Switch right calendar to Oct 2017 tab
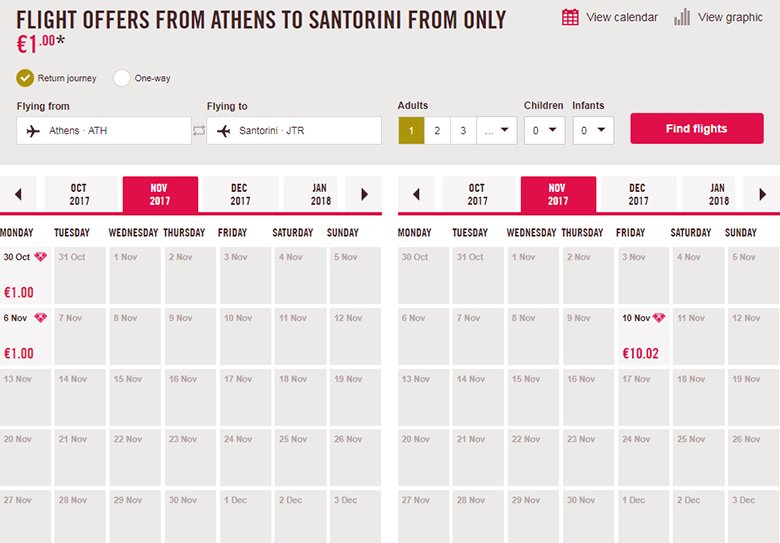Image resolution: width=780 pixels, height=543 pixels. [x=477, y=194]
